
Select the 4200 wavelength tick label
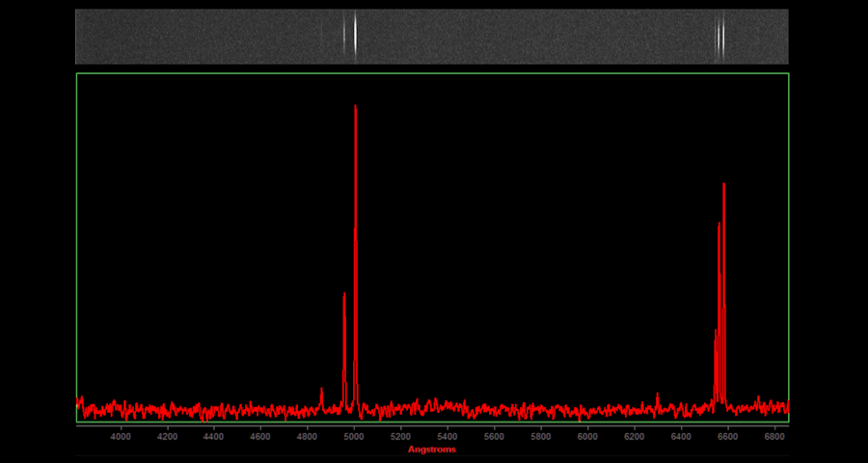pyautogui.click(x=167, y=437)
